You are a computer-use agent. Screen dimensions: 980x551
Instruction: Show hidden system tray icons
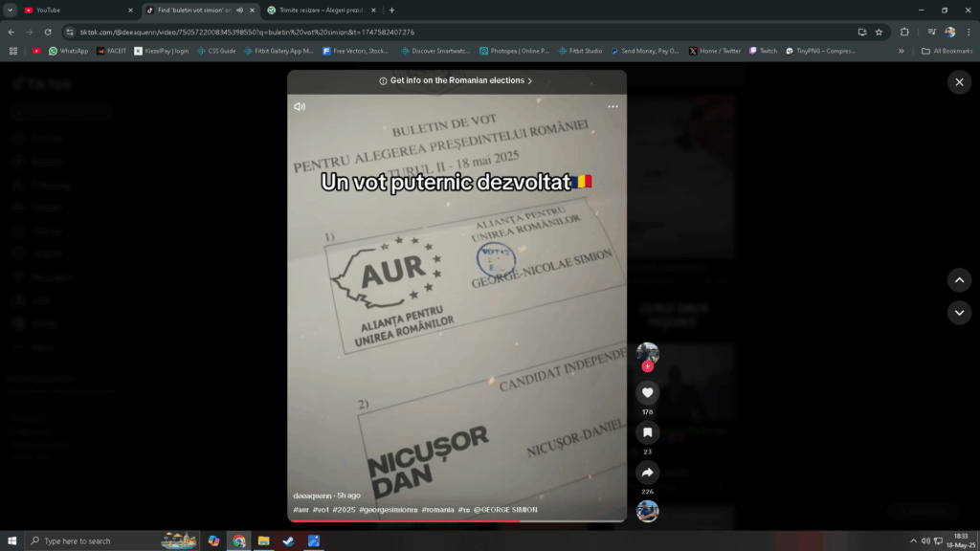click(x=913, y=541)
